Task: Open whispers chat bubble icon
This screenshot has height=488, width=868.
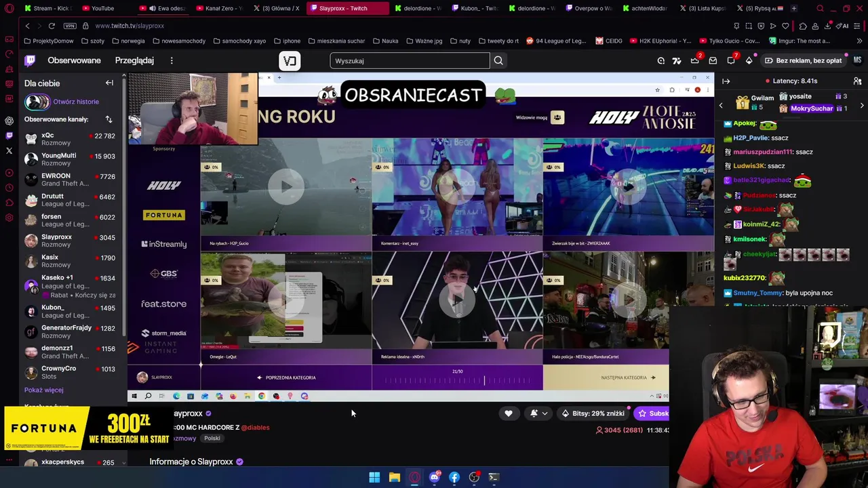Action: click(x=731, y=60)
